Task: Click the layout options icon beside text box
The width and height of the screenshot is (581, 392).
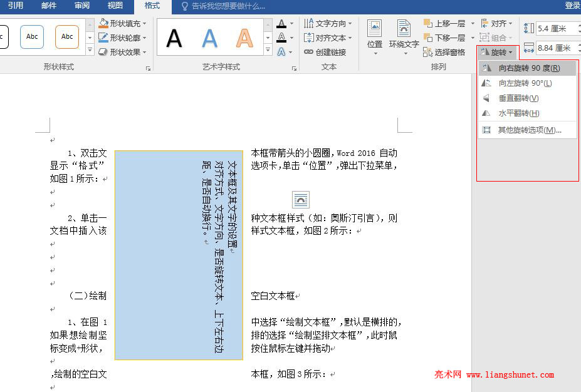Action: coord(300,200)
